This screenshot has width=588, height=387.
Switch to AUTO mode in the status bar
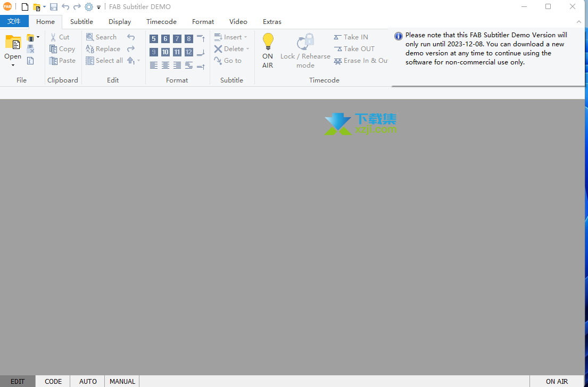coord(88,381)
